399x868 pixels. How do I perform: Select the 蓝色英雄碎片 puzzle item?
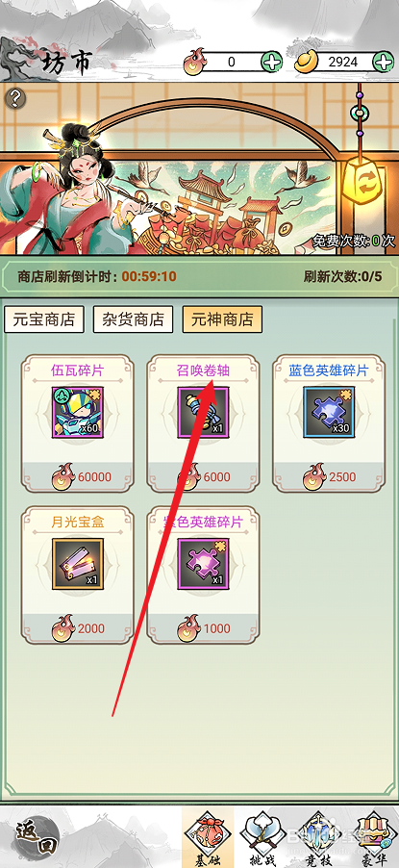point(329,413)
